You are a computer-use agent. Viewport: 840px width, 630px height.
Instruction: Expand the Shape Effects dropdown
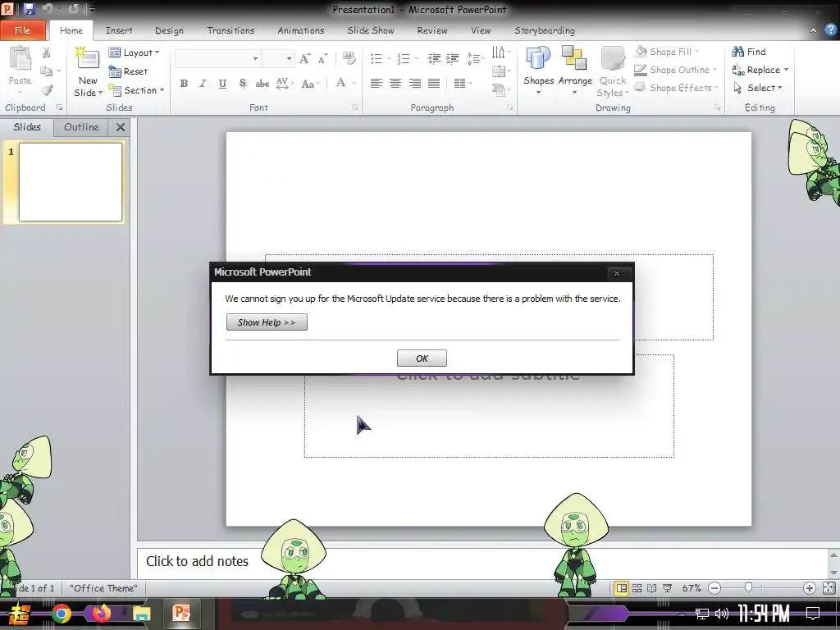click(x=716, y=88)
